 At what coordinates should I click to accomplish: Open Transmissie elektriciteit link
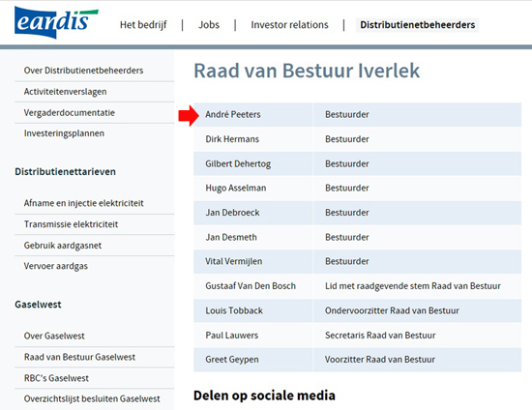(x=71, y=224)
